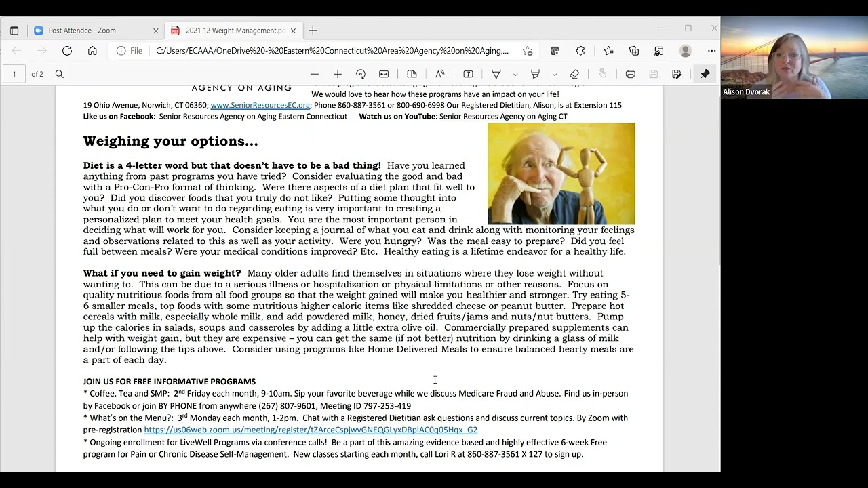Open the Settings and more menu

tap(711, 51)
